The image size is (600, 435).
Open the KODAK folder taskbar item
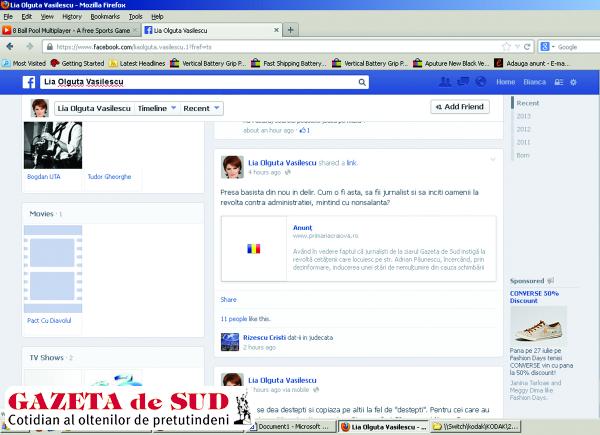(x=476, y=427)
